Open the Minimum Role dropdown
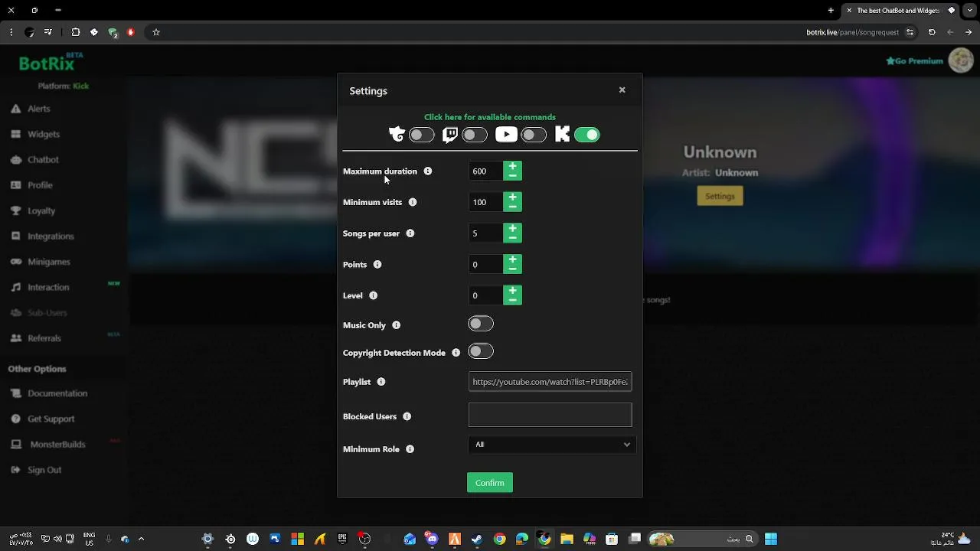Image resolution: width=980 pixels, height=551 pixels. tap(551, 445)
